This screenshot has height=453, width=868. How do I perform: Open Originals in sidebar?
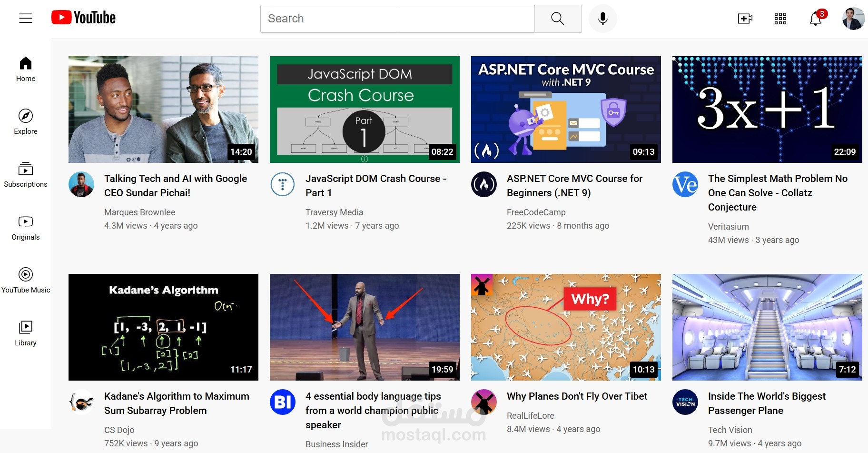(26, 228)
